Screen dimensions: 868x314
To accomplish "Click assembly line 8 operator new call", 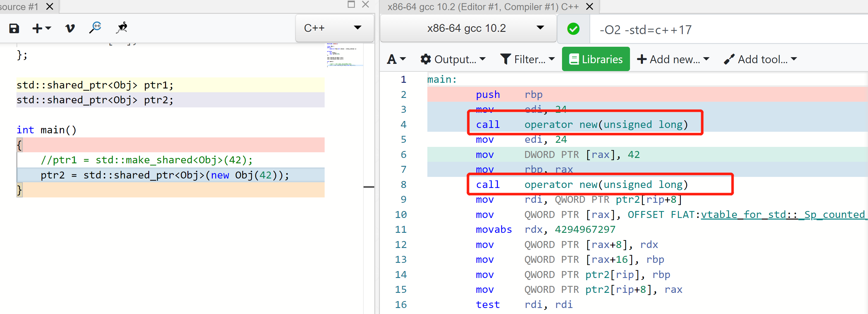I will click(582, 184).
